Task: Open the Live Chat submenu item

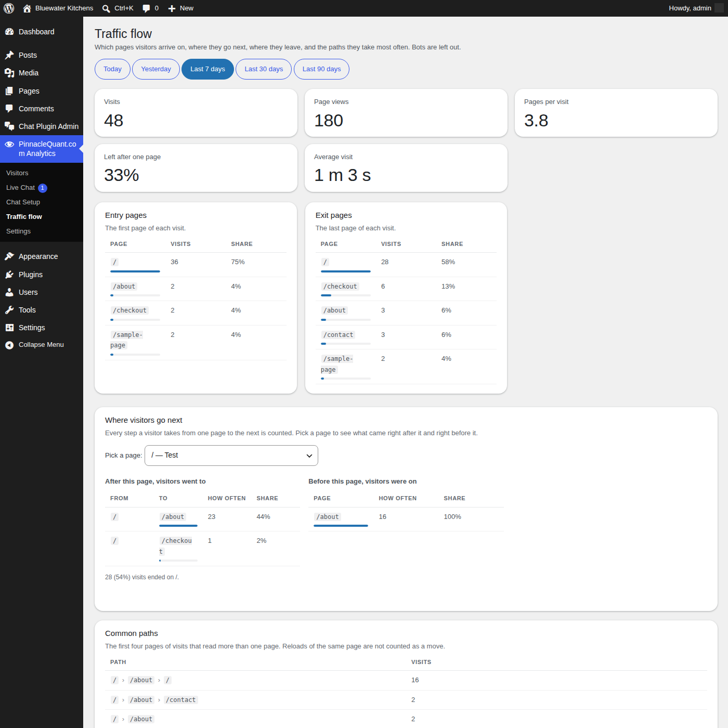Action: [20, 188]
